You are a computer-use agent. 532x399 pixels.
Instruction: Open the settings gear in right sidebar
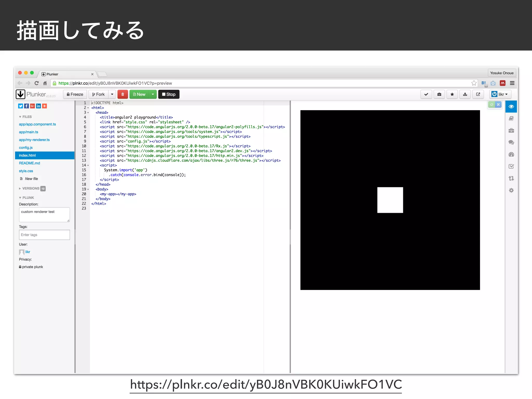(511, 190)
